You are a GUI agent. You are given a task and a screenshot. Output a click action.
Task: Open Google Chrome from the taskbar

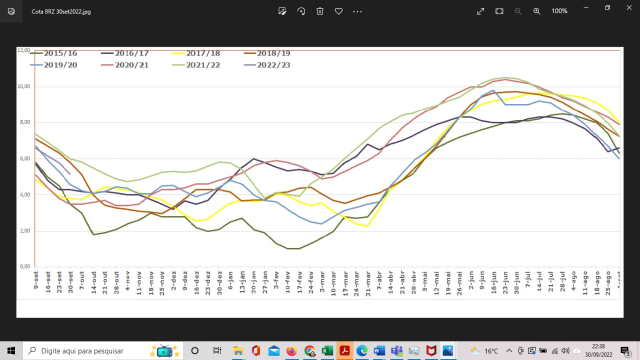(x=309, y=351)
